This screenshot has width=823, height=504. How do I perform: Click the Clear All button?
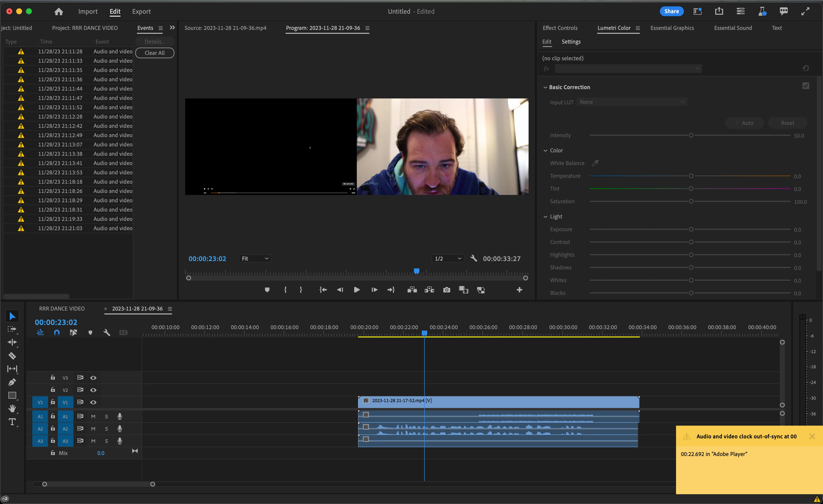[x=155, y=53]
